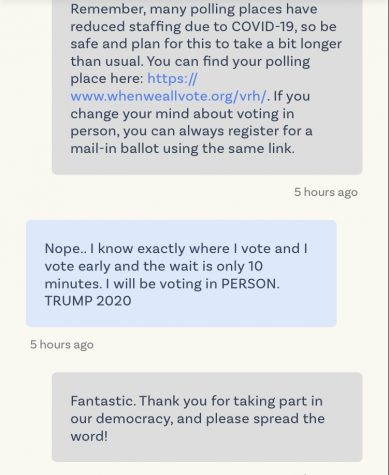Click the word 'Fantastic.' in the last message
The width and height of the screenshot is (389, 475).
coord(103,401)
